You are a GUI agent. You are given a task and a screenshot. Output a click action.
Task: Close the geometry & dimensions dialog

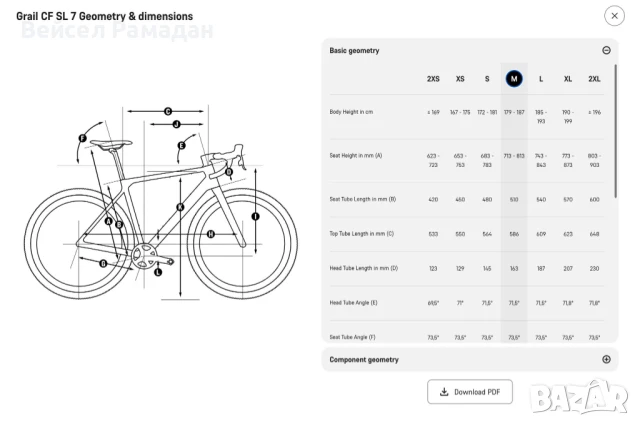pos(614,15)
